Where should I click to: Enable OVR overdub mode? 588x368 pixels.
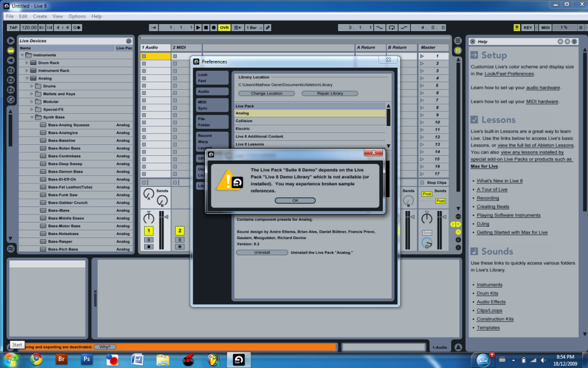(x=224, y=27)
